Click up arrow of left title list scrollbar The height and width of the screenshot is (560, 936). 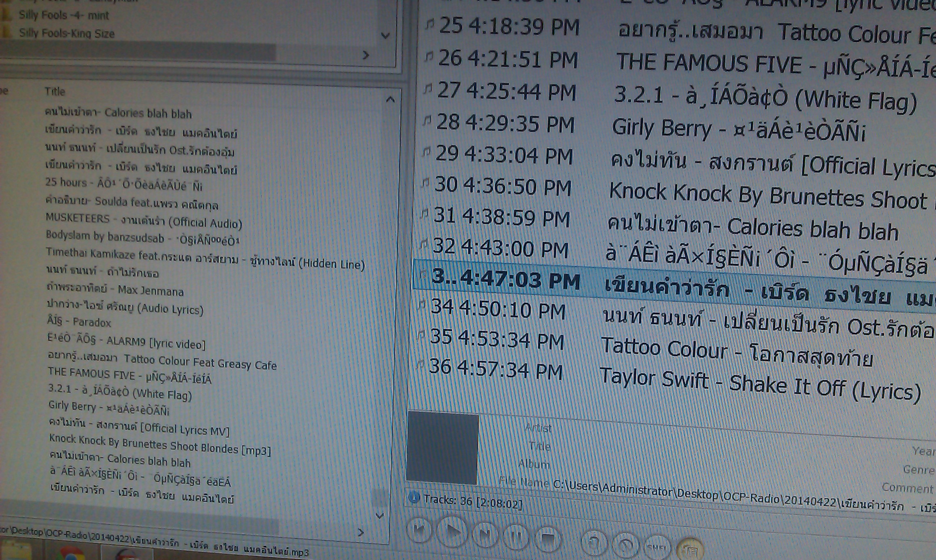point(390,100)
